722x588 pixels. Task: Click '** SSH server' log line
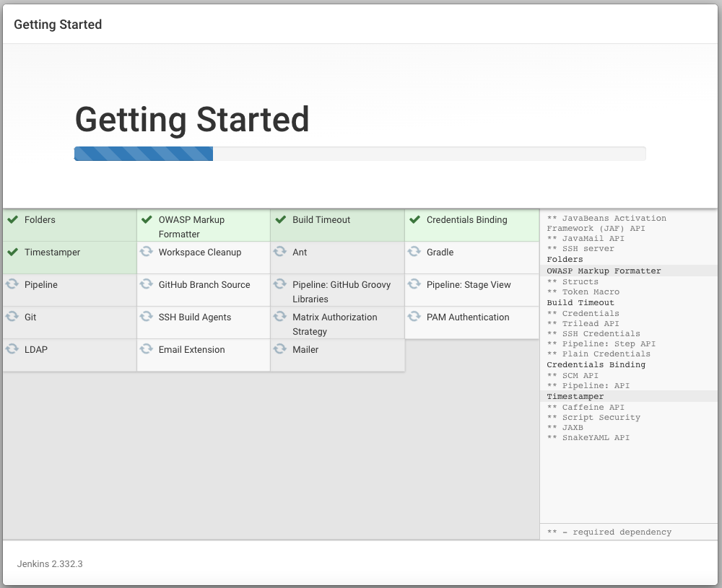click(580, 248)
